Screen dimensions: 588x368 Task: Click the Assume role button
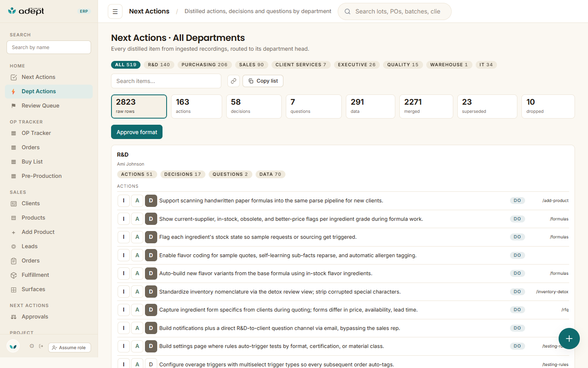pyautogui.click(x=70, y=348)
